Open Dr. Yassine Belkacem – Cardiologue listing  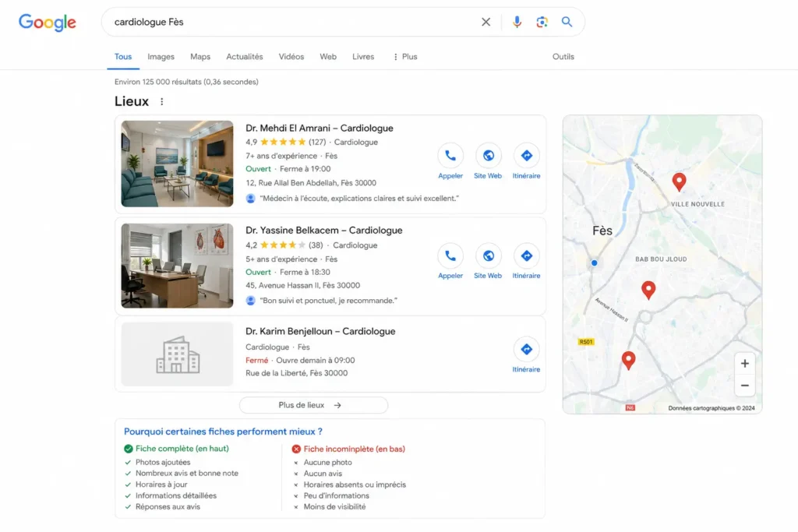[x=323, y=231]
